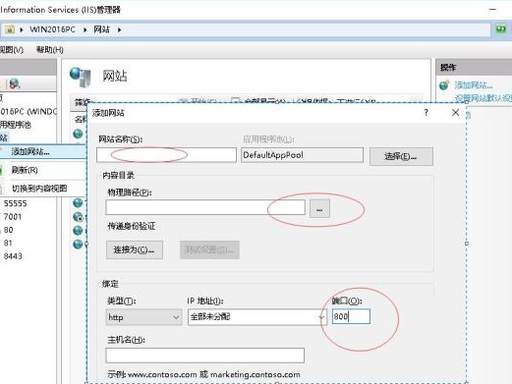Click first site globe icon in list

click(78, 134)
